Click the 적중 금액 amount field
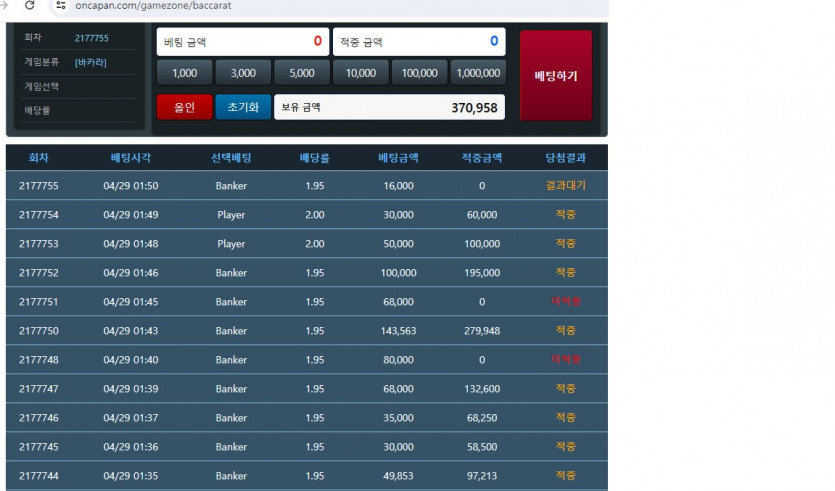835x491 pixels. pos(418,42)
